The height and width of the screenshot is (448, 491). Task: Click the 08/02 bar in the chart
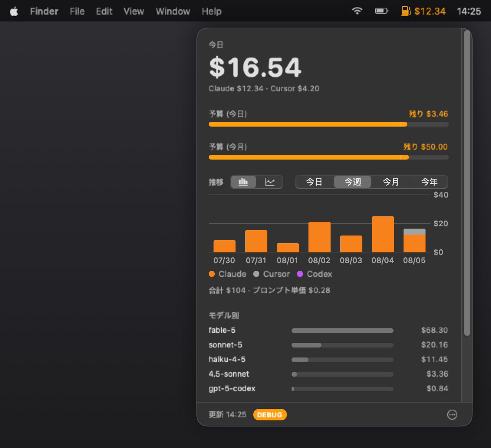(x=320, y=237)
